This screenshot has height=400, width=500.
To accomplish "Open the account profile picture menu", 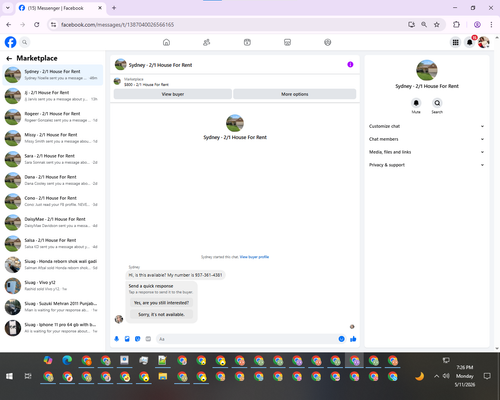I will pyautogui.click(x=484, y=42).
